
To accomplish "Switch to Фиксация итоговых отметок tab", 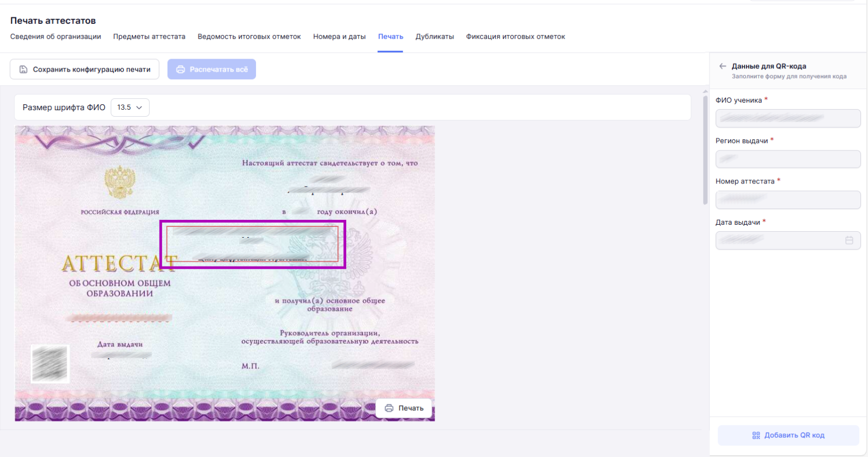I will click(x=515, y=37).
